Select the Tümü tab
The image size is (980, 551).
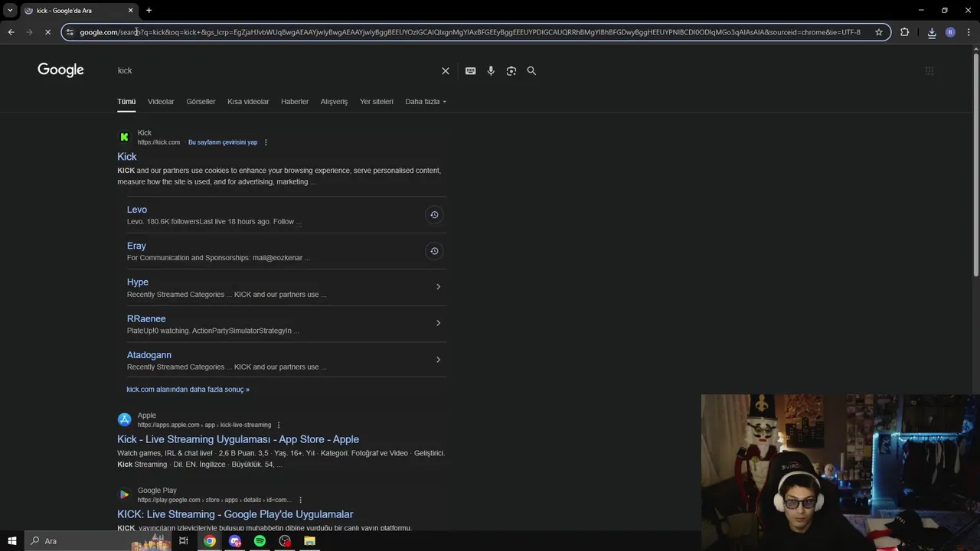pyautogui.click(x=126, y=101)
